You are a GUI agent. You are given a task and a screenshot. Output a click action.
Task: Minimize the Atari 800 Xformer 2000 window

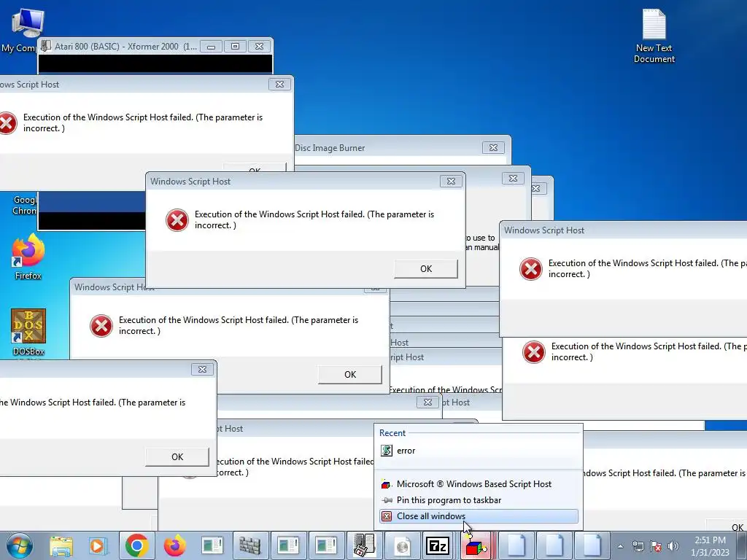pos(211,46)
